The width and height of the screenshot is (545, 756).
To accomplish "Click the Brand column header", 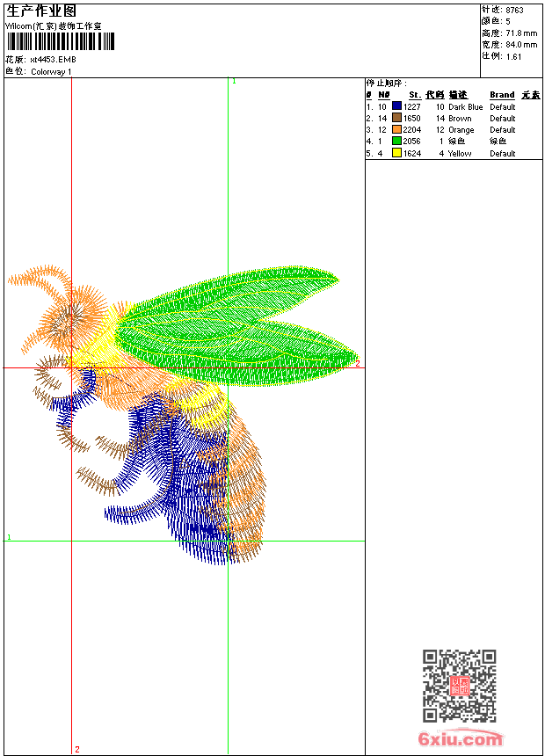I will (502, 95).
